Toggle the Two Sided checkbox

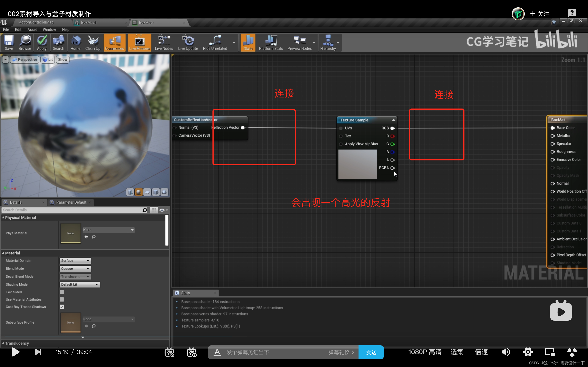click(x=62, y=292)
